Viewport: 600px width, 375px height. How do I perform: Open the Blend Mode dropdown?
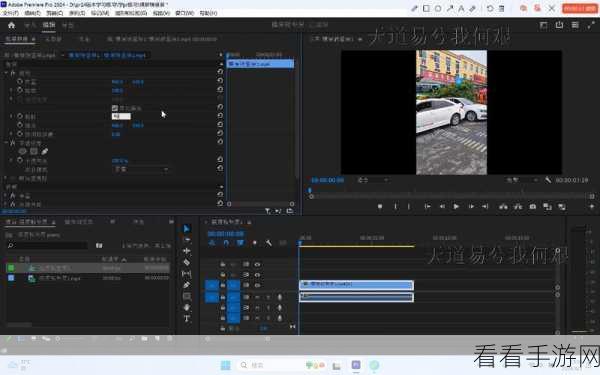141,169
